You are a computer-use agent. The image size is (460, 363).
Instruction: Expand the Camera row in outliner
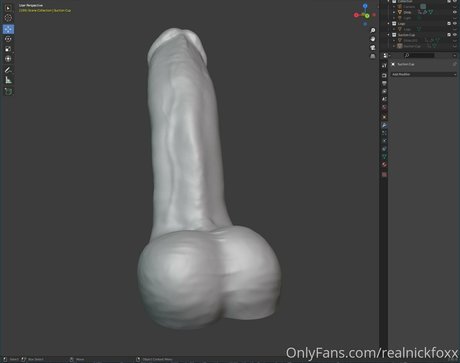[394, 7]
